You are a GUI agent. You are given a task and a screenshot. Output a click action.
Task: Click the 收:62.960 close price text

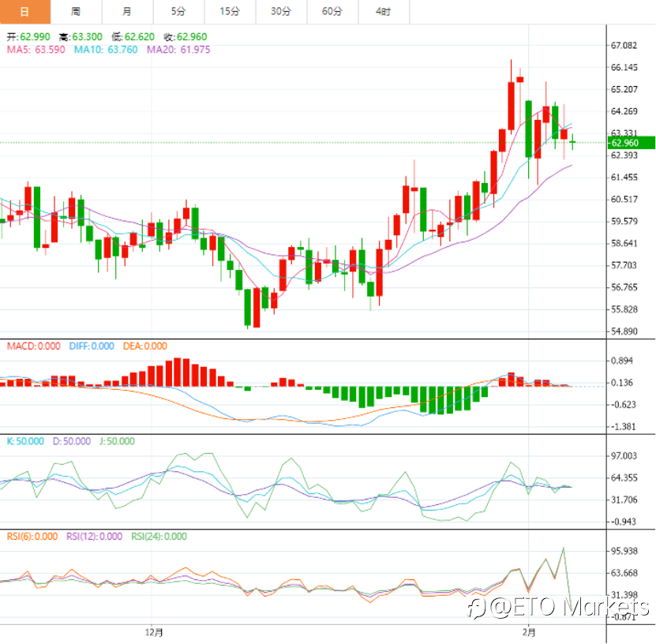coord(186,37)
